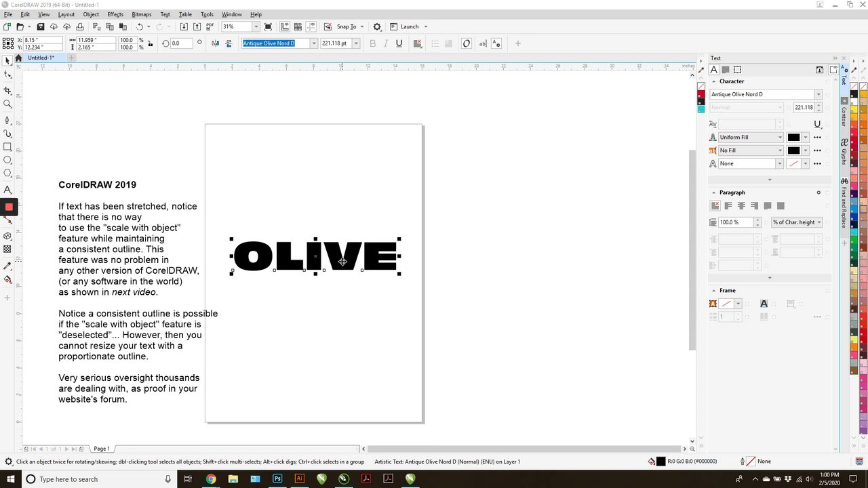Image resolution: width=868 pixels, height=488 pixels.
Task: Open the Edit Text (ab|) dialog icon
Action: (483, 43)
